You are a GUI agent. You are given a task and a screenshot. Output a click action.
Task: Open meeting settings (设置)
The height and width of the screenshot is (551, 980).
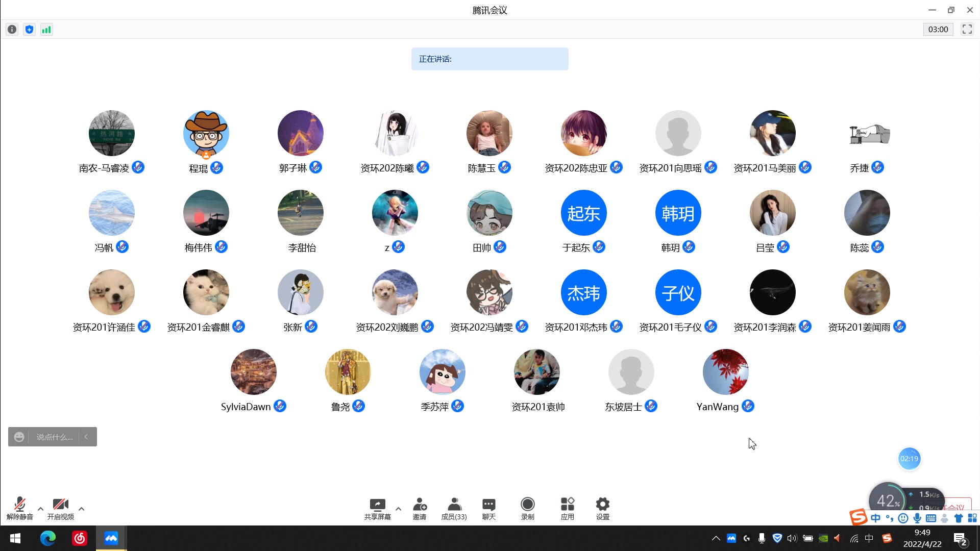pos(603,509)
